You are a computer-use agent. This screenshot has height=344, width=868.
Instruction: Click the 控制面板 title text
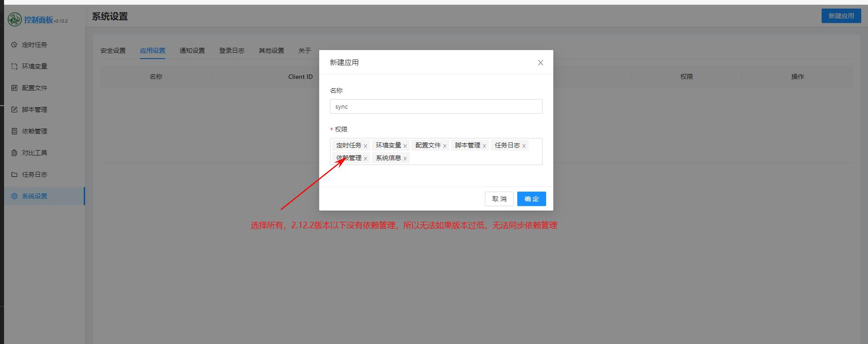click(39, 20)
